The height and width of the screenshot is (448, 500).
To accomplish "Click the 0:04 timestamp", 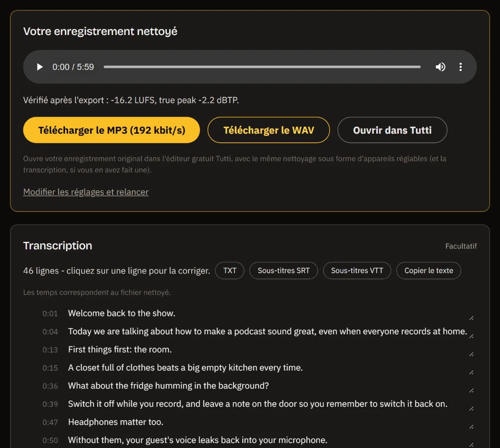I will click(50, 332).
